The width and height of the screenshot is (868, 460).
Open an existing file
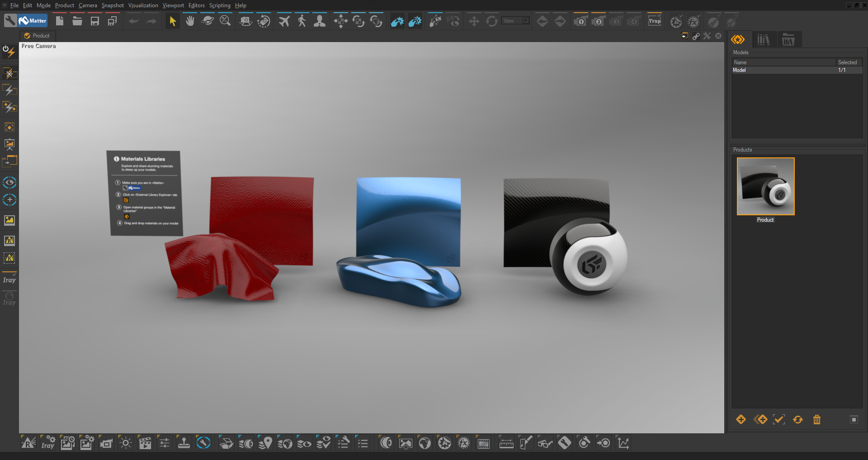point(77,20)
